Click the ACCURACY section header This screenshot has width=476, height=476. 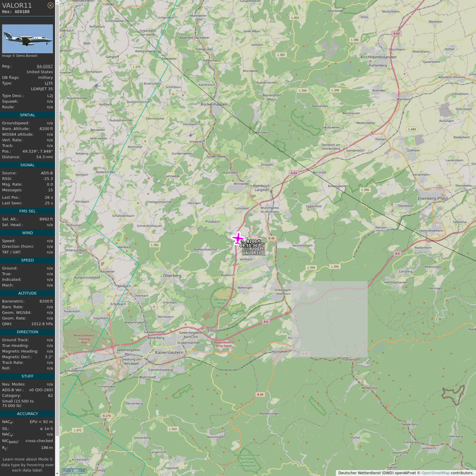(27, 414)
